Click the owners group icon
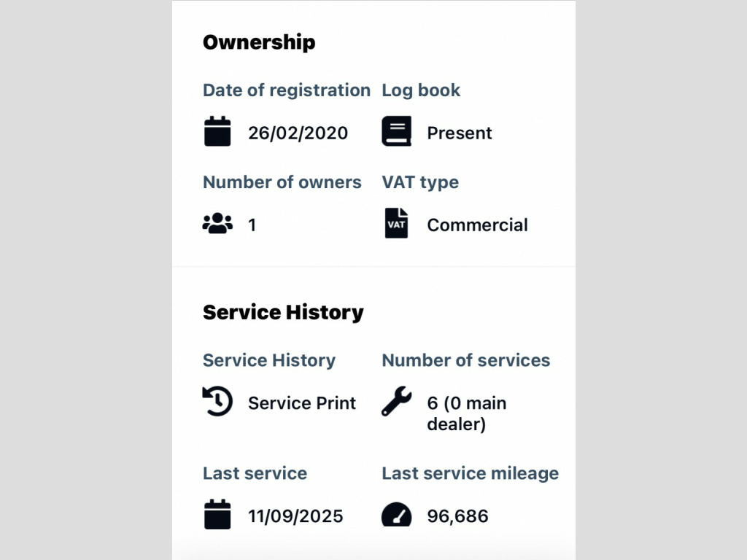The image size is (747, 560). [217, 224]
